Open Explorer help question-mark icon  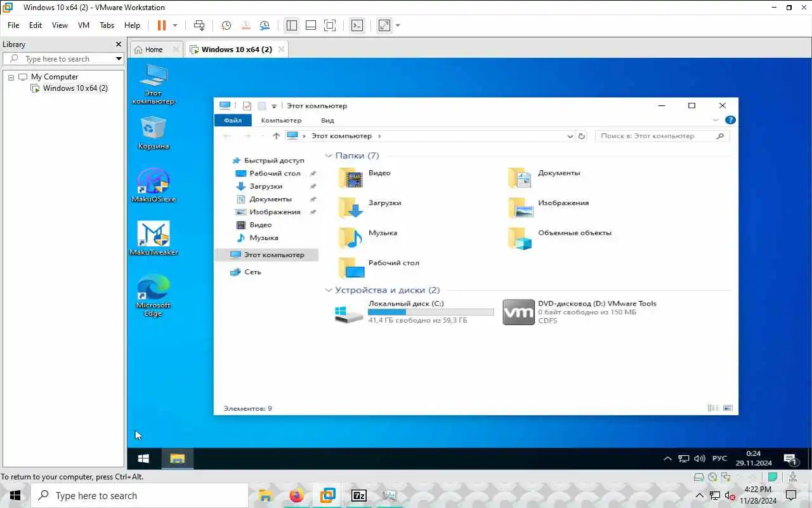(x=730, y=120)
